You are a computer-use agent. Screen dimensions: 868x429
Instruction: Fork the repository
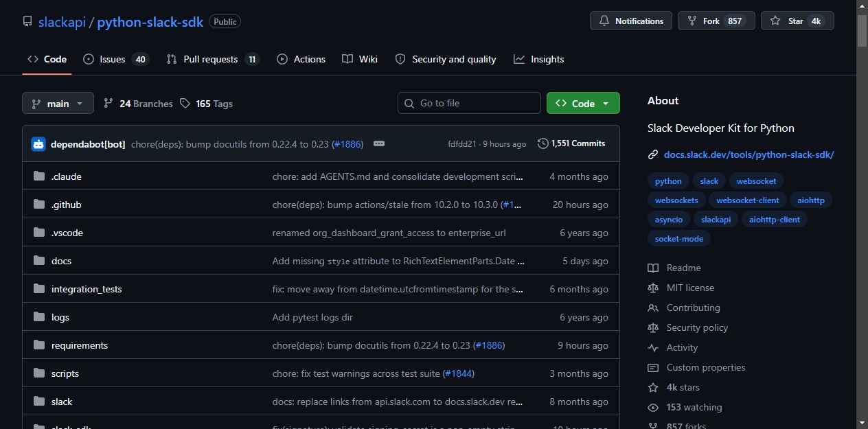(x=716, y=21)
